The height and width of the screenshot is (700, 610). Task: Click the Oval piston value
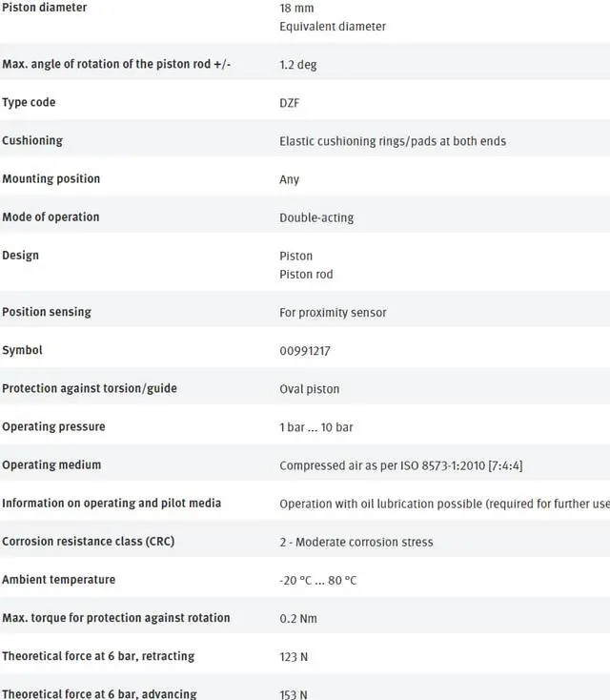point(309,389)
